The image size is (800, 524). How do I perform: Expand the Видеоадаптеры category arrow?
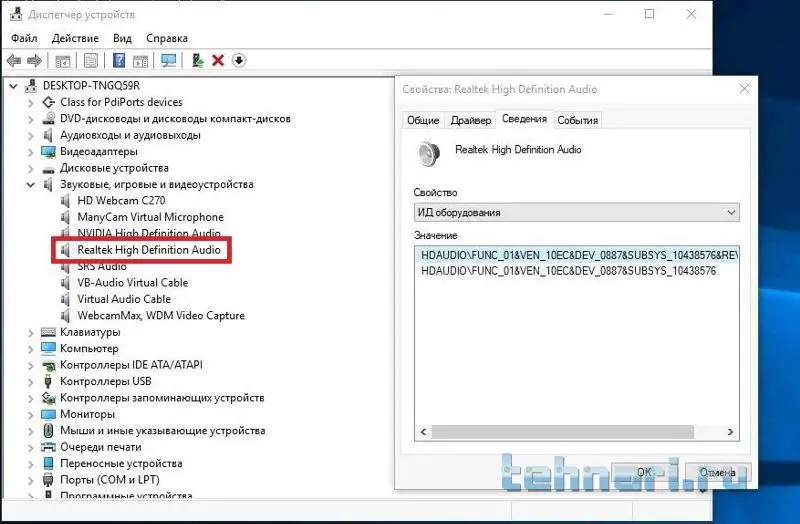coord(31,152)
